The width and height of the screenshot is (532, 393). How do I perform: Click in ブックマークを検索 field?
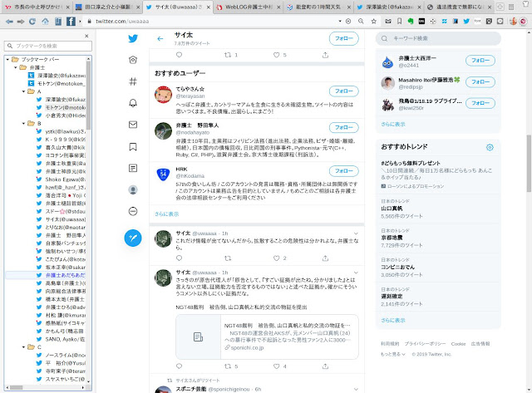[48, 46]
